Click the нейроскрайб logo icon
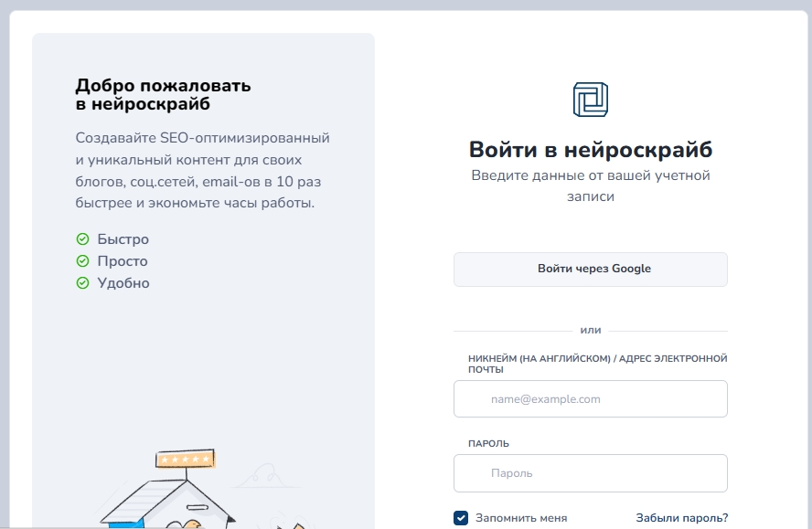 tap(591, 100)
